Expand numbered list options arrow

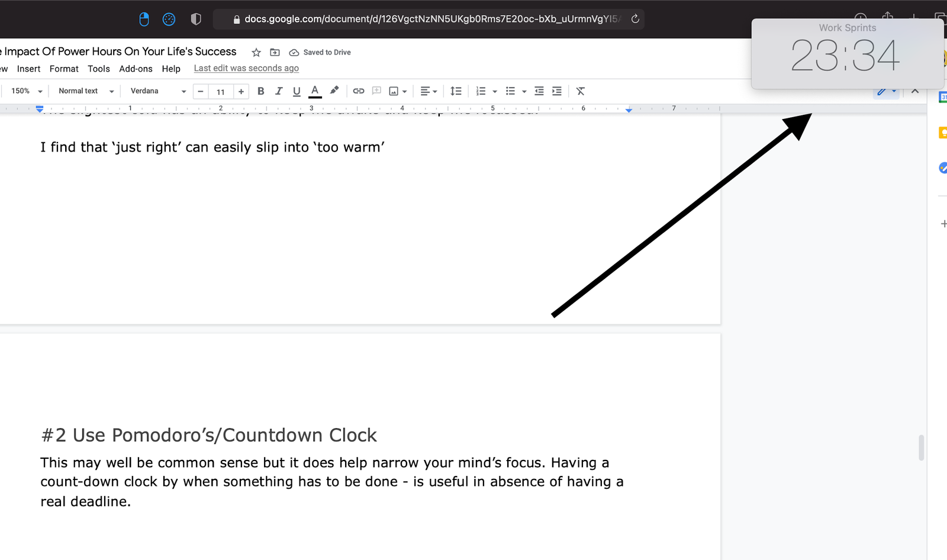click(x=495, y=92)
